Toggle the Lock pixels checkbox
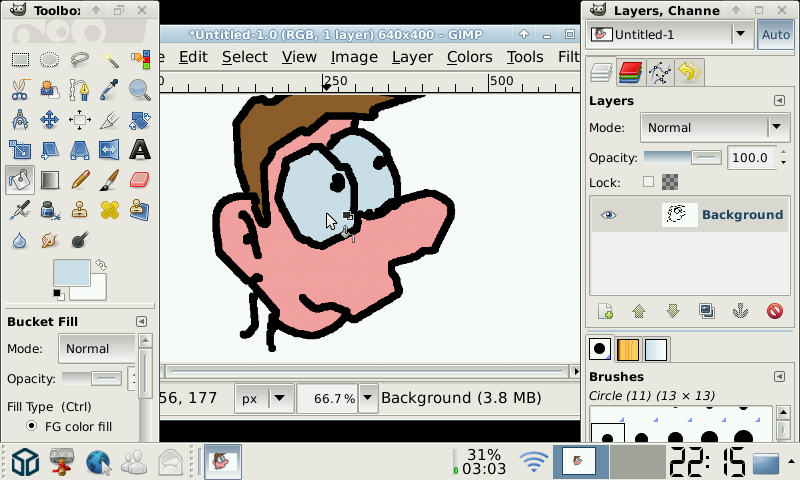Screen dimensions: 800x480 tap(648, 182)
